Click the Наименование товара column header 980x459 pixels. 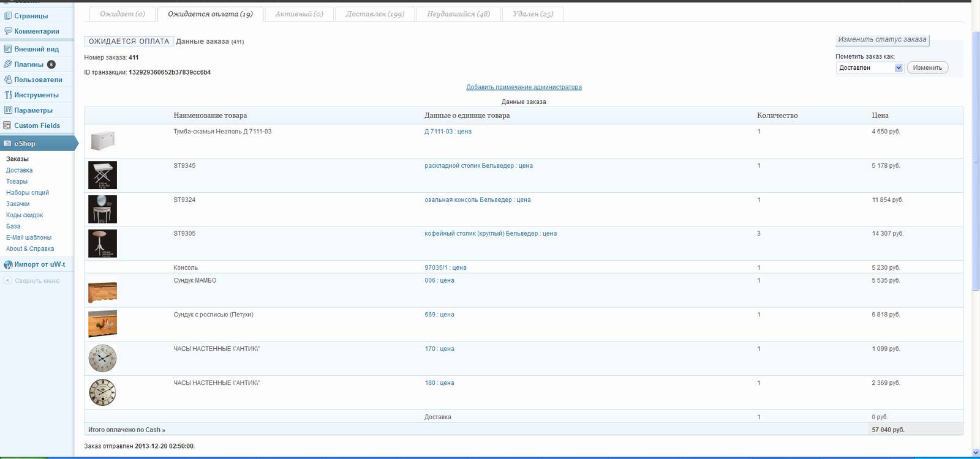[x=210, y=116]
